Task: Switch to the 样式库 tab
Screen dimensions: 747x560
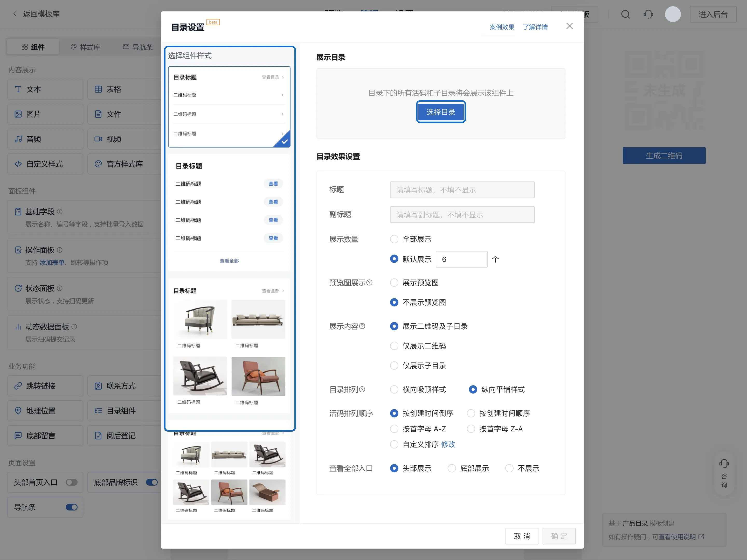Action: [85, 47]
